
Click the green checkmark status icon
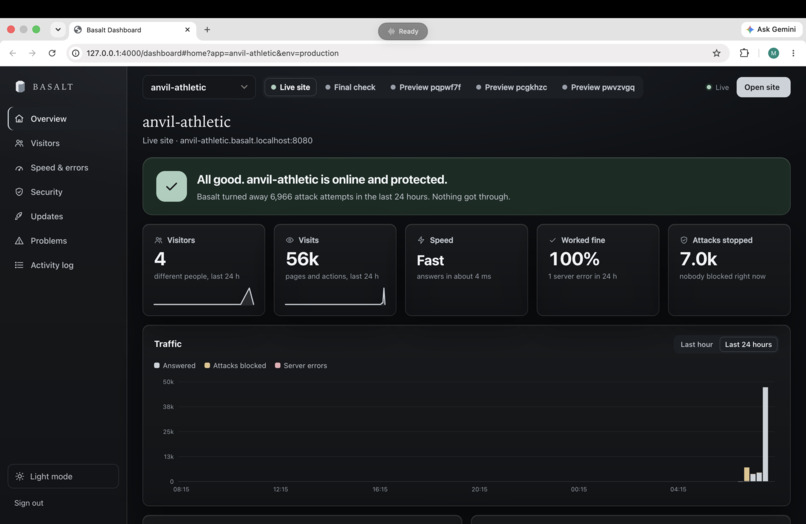pyautogui.click(x=171, y=186)
